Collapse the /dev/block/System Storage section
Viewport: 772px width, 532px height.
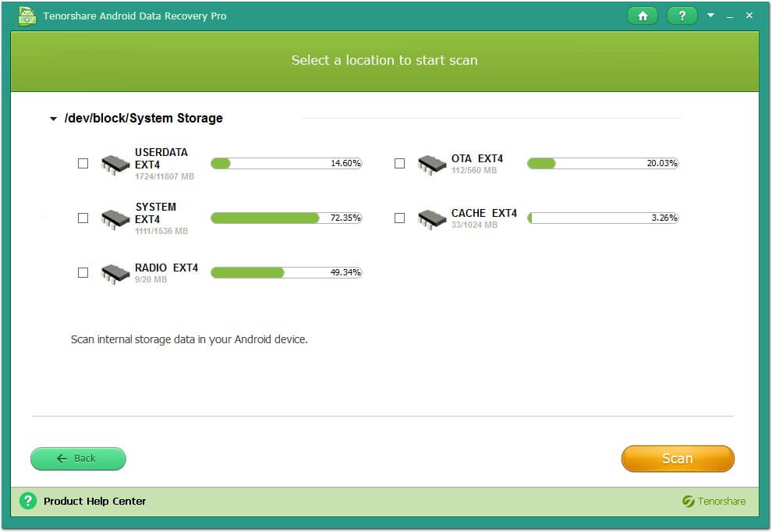pos(53,119)
